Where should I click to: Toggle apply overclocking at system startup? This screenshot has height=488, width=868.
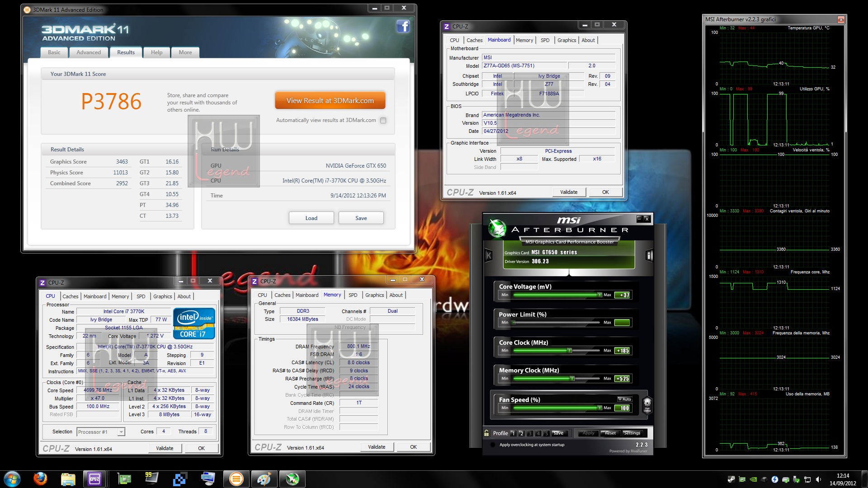click(x=492, y=445)
